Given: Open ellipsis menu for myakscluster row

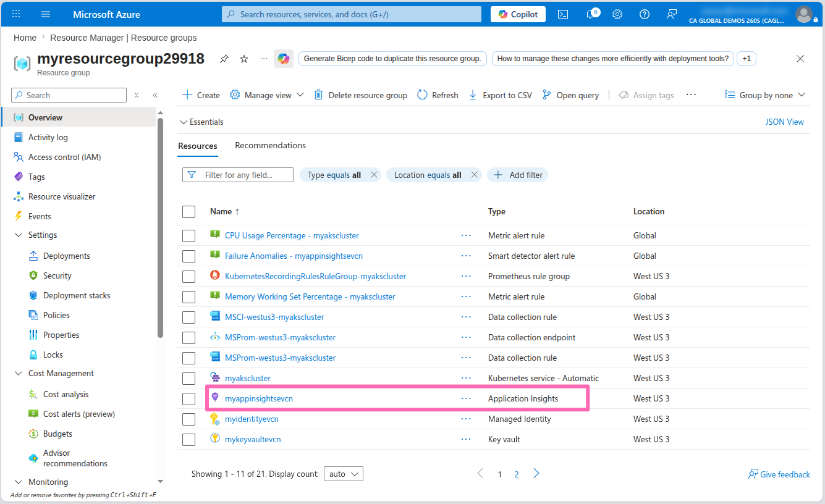Looking at the screenshot, I should pyautogui.click(x=466, y=378).
